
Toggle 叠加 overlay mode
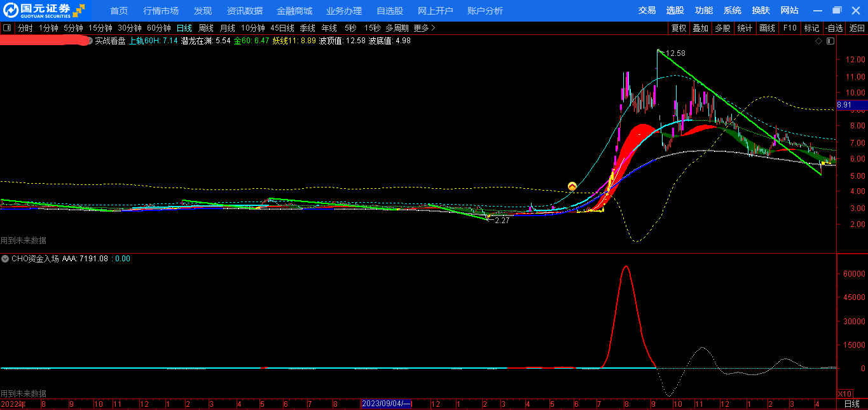[x=700, y=28]
